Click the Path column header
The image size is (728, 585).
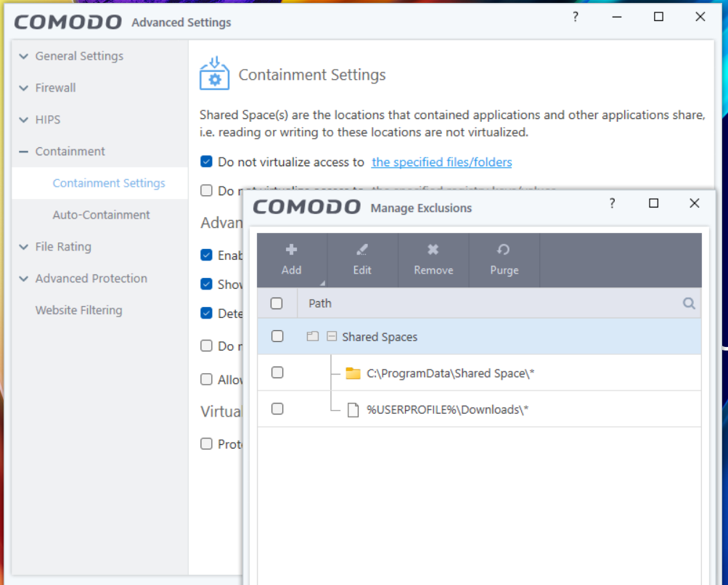[320, 303]
